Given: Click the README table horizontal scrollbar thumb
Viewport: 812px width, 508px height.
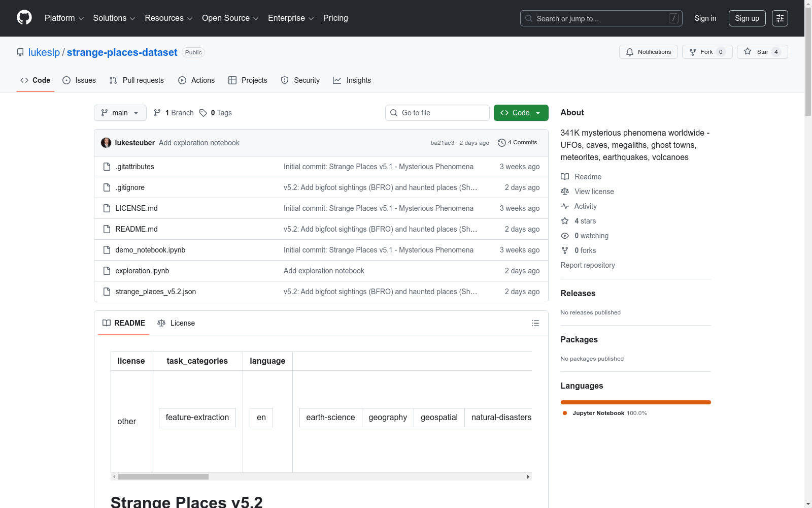Looking at the screenshot, I should pos(163,477).
